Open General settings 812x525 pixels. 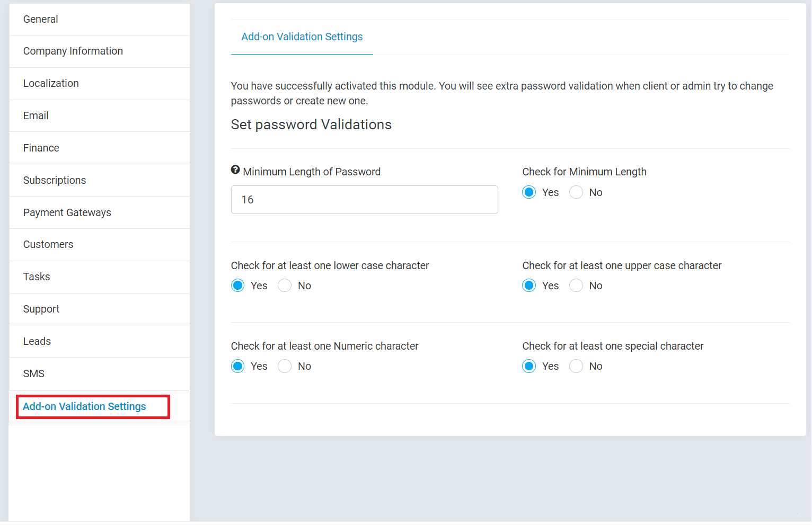click(40, 19)
